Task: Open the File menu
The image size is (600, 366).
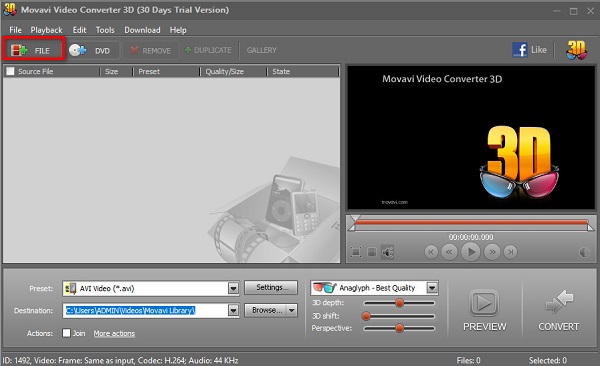Action: pos(15,30)
